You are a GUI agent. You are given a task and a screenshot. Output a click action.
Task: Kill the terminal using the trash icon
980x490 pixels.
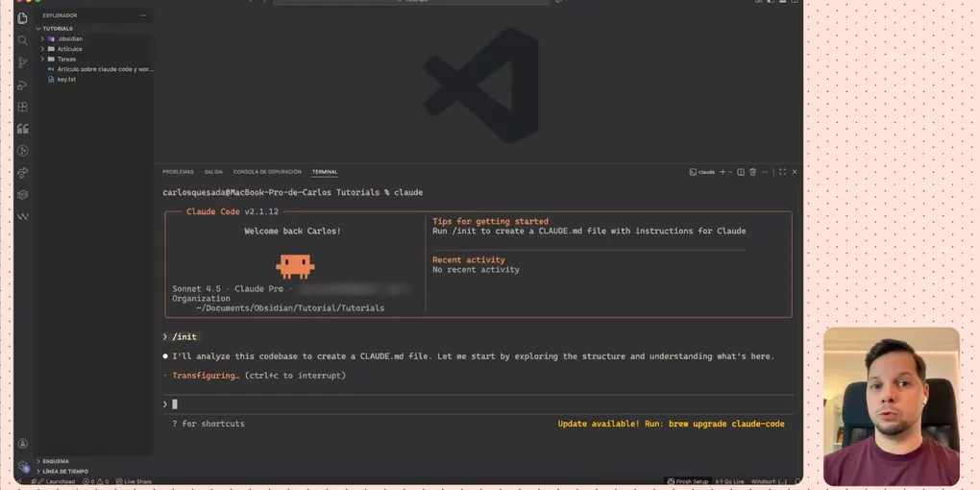point(752,172)
